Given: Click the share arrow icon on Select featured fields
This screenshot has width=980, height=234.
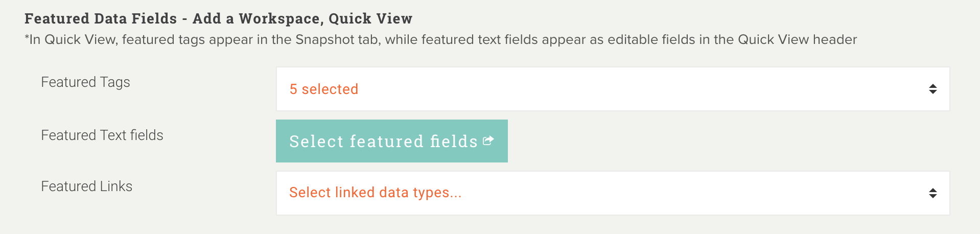Looking at the screenshot, I should pyautogui.click(x=488, y=141).
